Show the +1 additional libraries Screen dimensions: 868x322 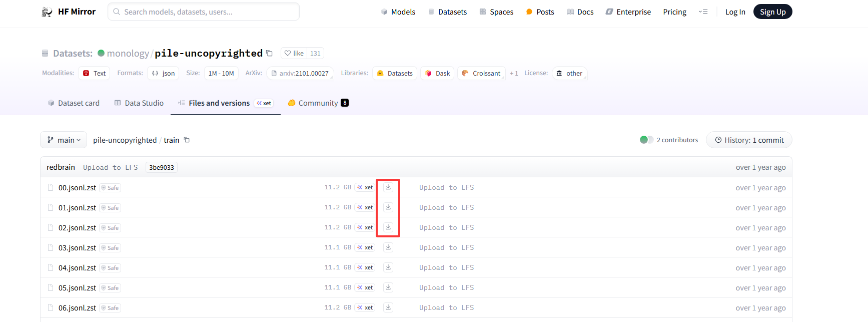514,73
